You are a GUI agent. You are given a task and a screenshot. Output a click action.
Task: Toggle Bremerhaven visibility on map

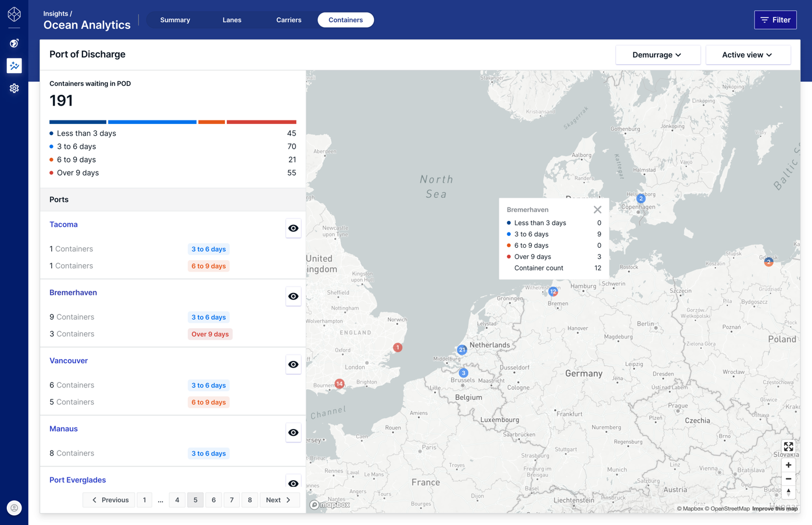[x=293, y=297]
